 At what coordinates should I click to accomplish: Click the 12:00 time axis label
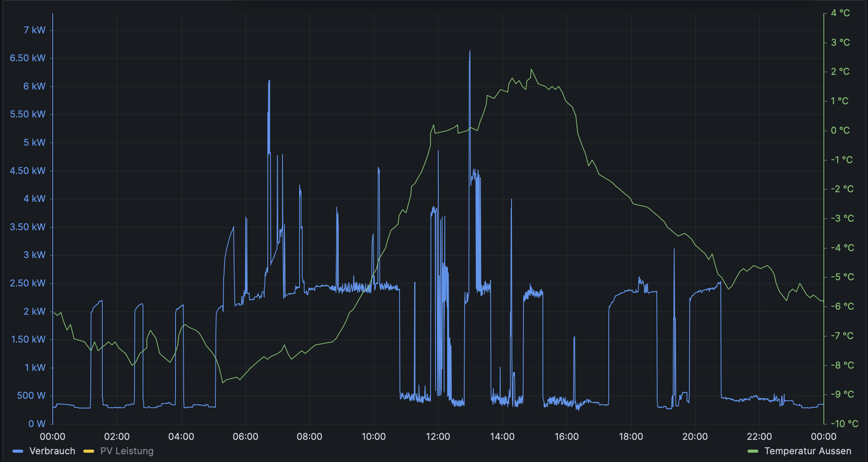tap(438, 437)
